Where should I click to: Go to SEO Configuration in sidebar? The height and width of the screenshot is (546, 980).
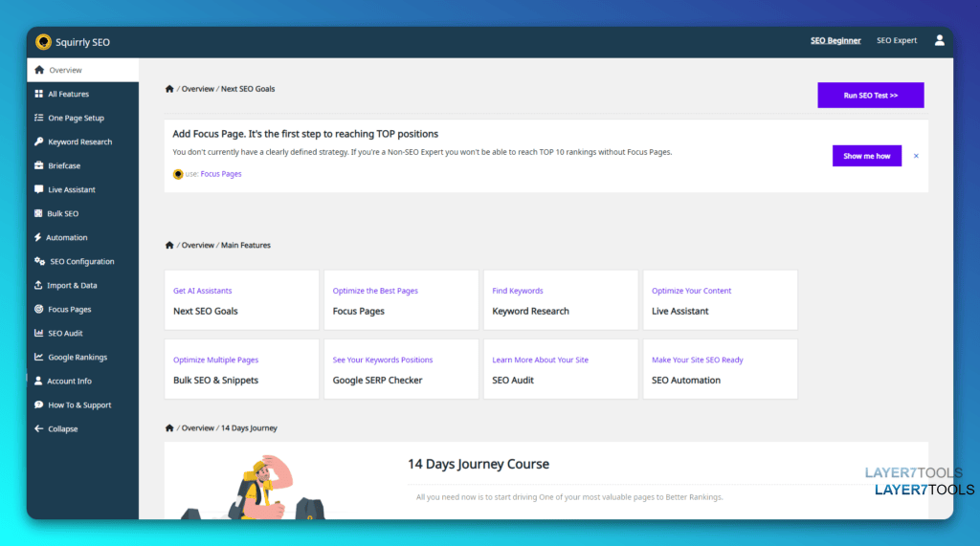(82, 261)
